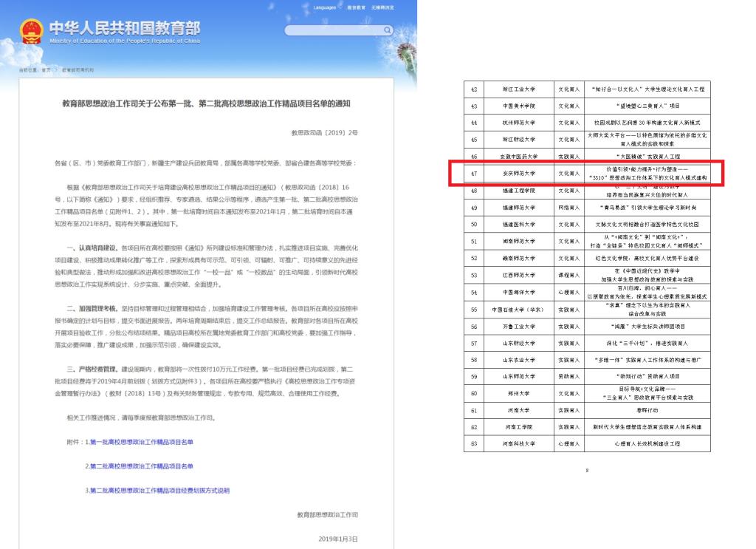Click the table cell 山东师范大学
The height and width of the screenshot is (549, 756).
pos(519,376)
